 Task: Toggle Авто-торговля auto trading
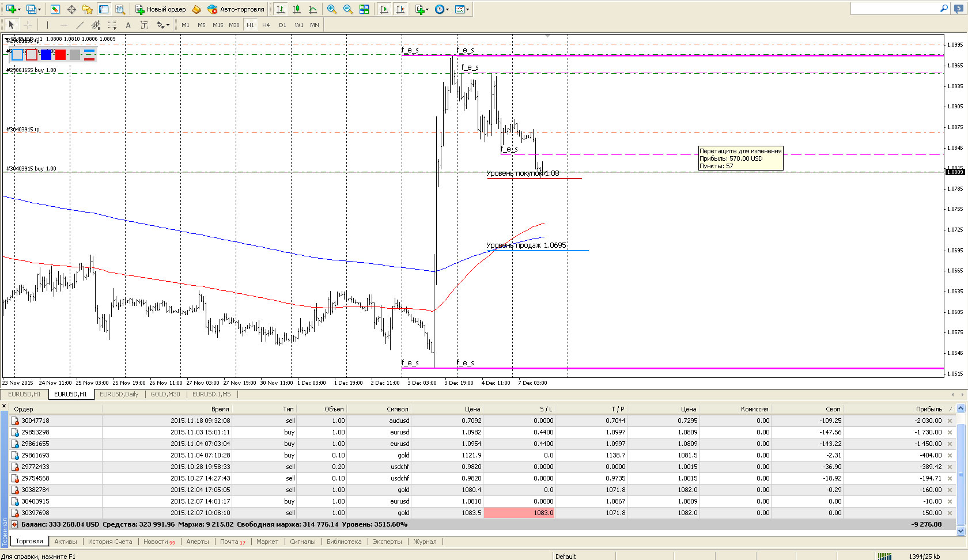(236, 9)
